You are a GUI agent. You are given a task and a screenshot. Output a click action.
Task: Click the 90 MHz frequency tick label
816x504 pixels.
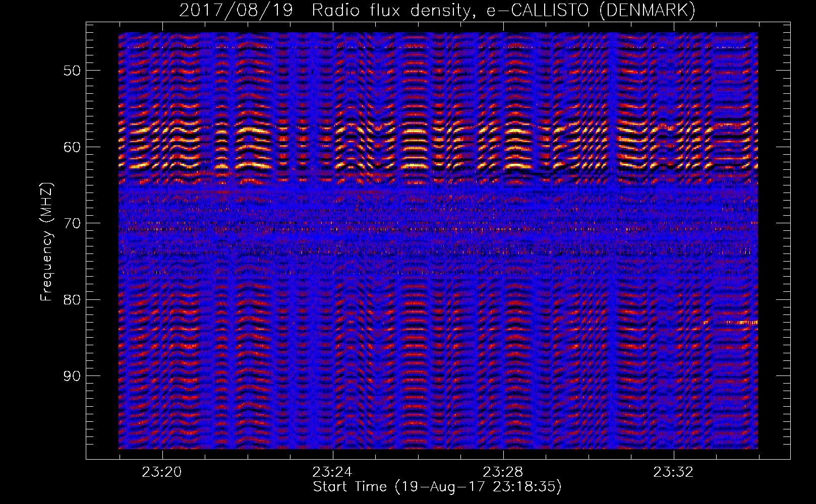72,376
